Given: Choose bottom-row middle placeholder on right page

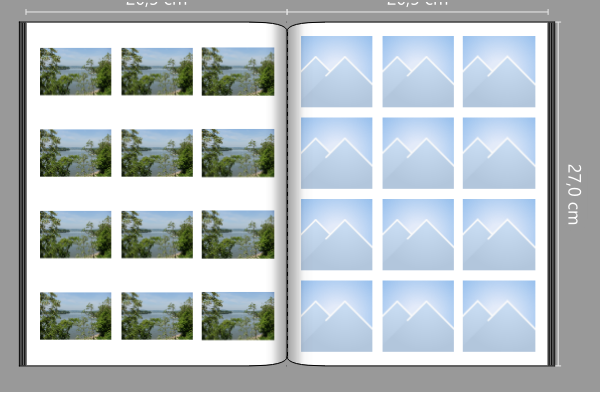Looking at the screenshot, I should [418, 316].
